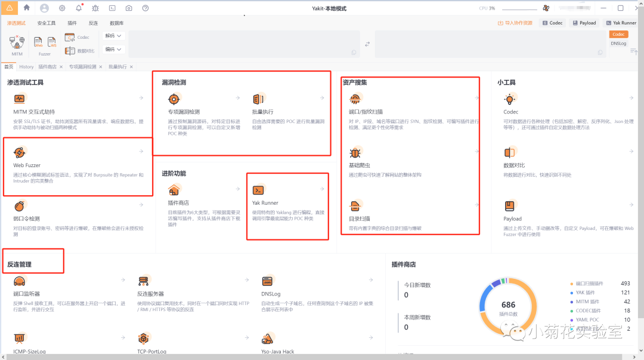Open the 端口监听器 headphone icon
Viewport: 644px width, 360px height.
pos(19,281)
